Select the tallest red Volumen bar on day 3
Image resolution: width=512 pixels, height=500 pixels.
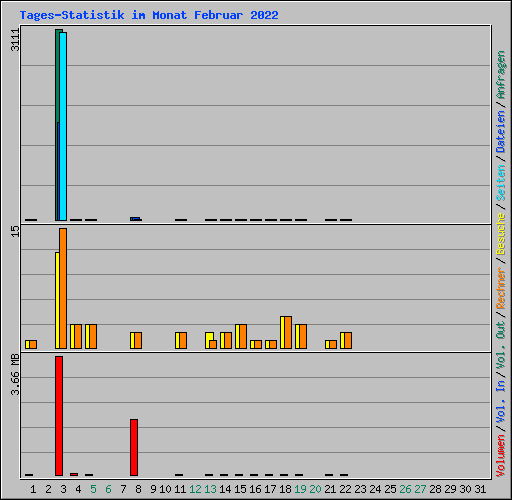(x=59, y=416)
